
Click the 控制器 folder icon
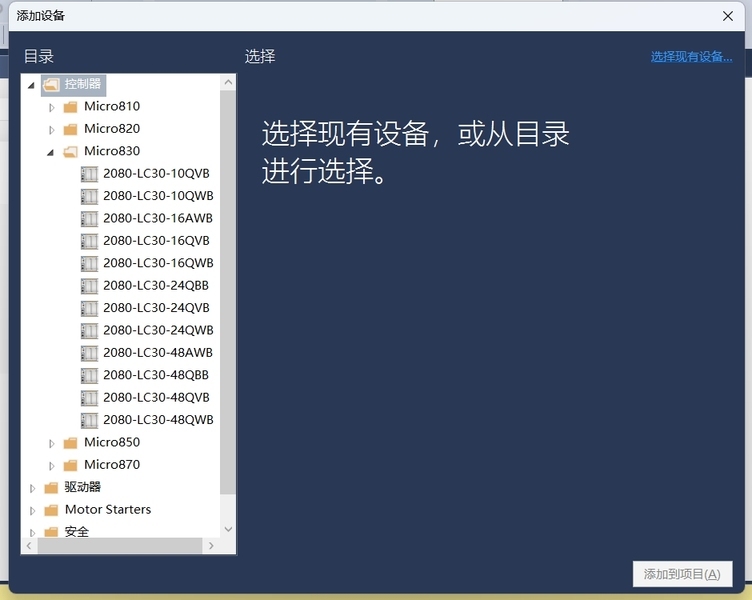point(51,85)
